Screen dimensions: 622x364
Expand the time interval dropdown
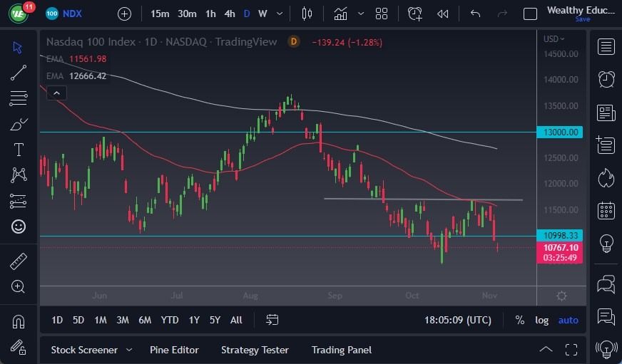(x=280, y=14)
